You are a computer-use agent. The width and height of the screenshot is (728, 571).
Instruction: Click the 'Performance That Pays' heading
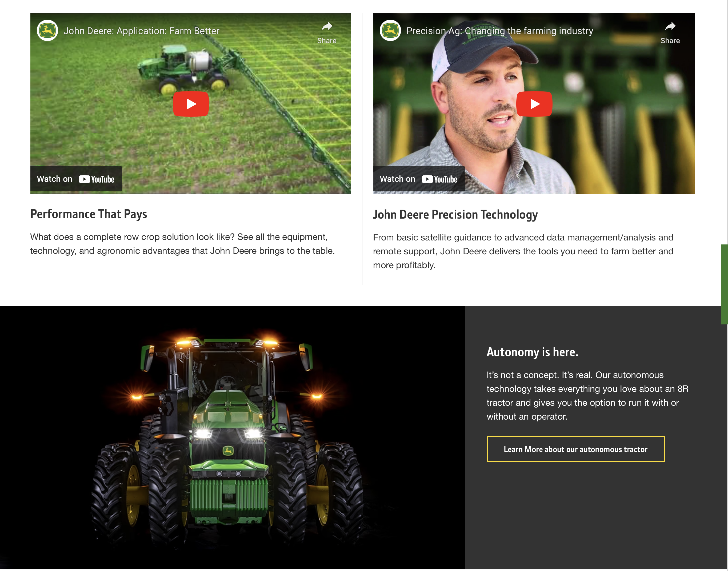tap(89, 214)
